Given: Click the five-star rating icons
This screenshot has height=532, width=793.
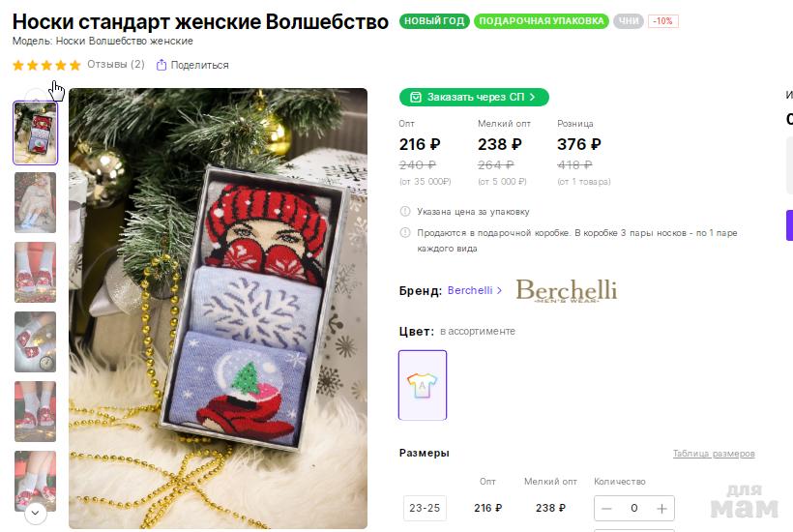Looking at the screenshot, I should click(46, 65).
